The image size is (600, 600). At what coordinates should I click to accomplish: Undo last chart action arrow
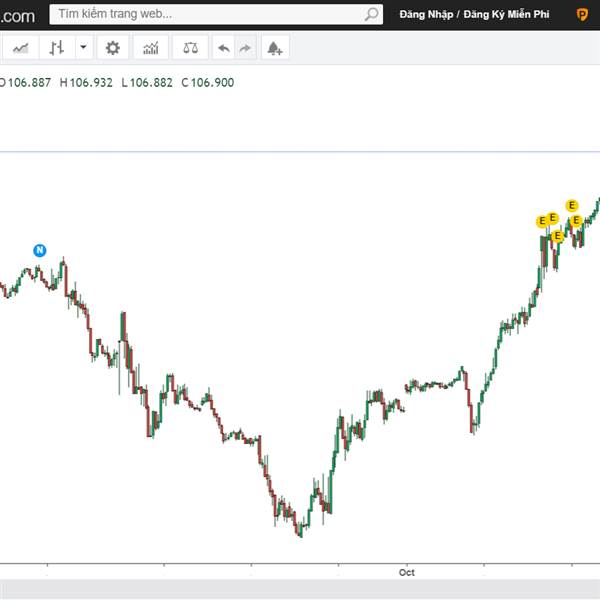click(223, 48)
